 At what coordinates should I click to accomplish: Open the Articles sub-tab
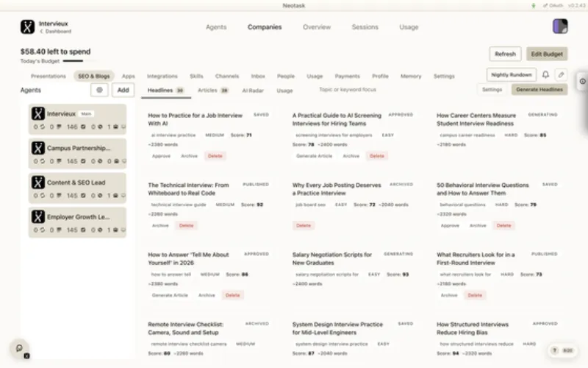[213, 91]
